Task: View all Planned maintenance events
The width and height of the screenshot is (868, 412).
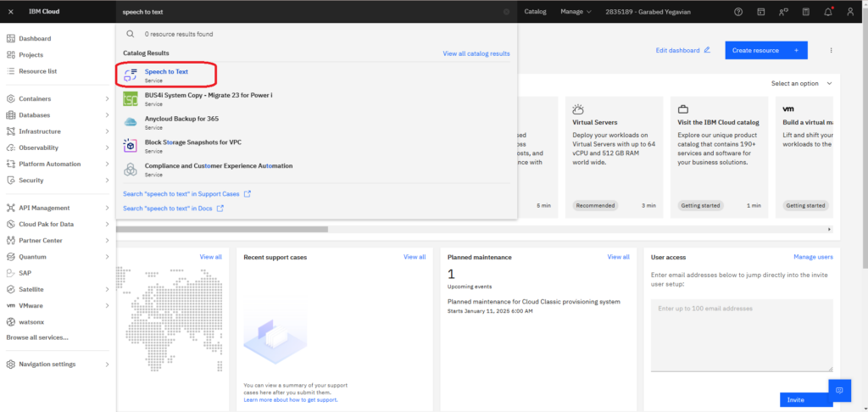Action: pos(618,257)
